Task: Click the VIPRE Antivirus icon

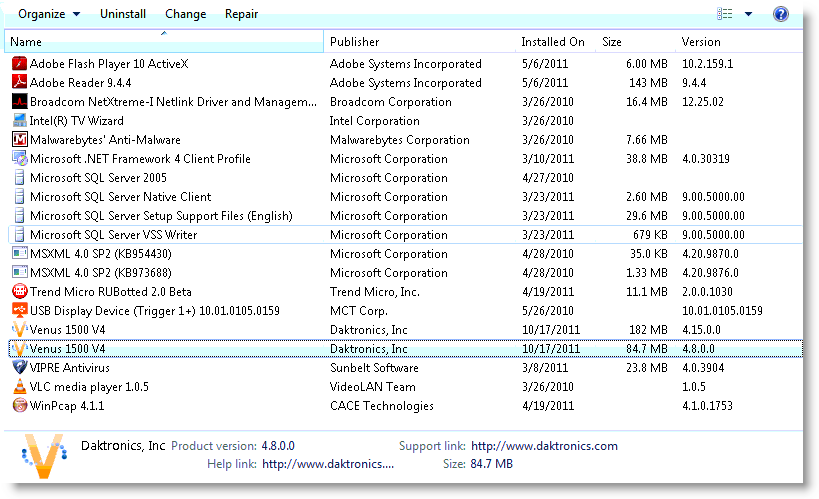Action: click(x=19, y=368)
